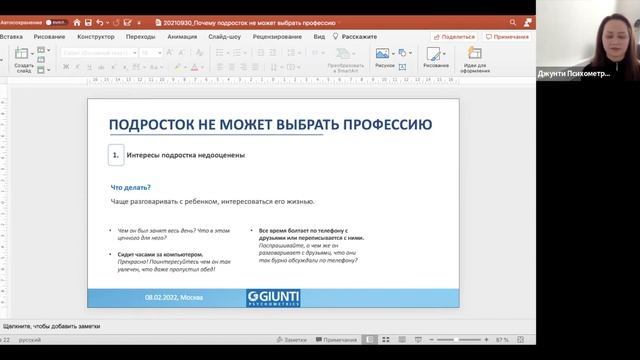Click the zoom slider handle
This screenshot has width=640, height=360.
(x=456, y=340)
